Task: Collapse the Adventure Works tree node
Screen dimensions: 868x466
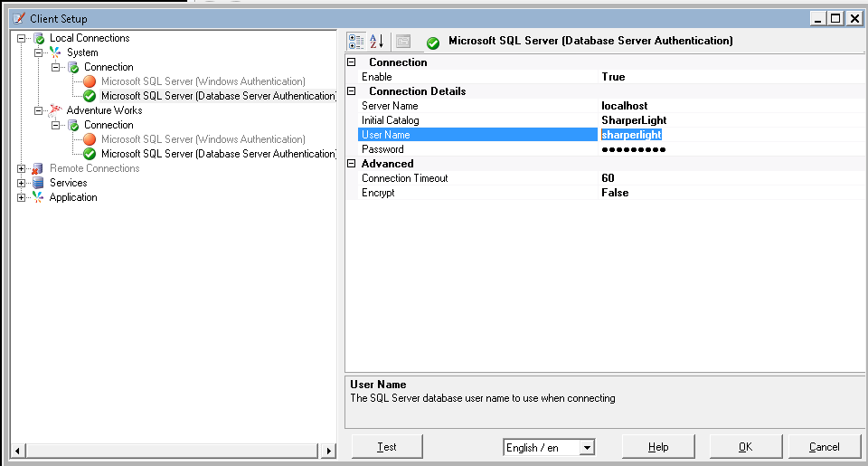Action: coord(38,110)
